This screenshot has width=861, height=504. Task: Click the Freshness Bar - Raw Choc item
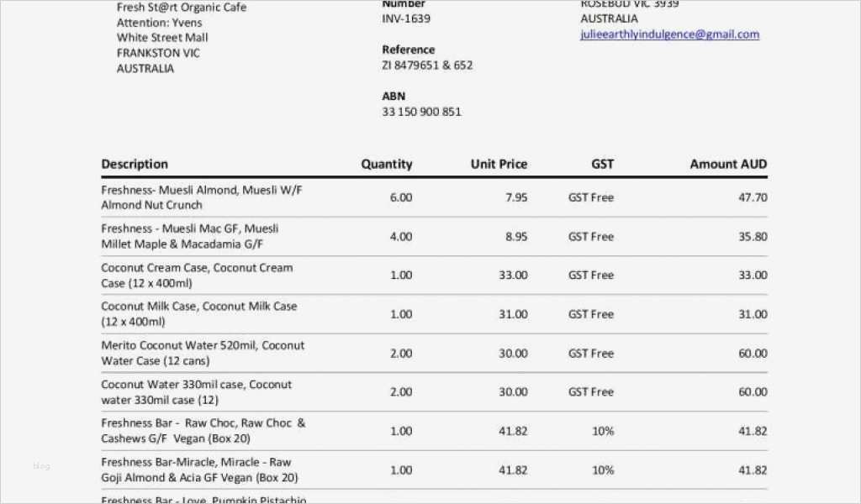point(203,431)
